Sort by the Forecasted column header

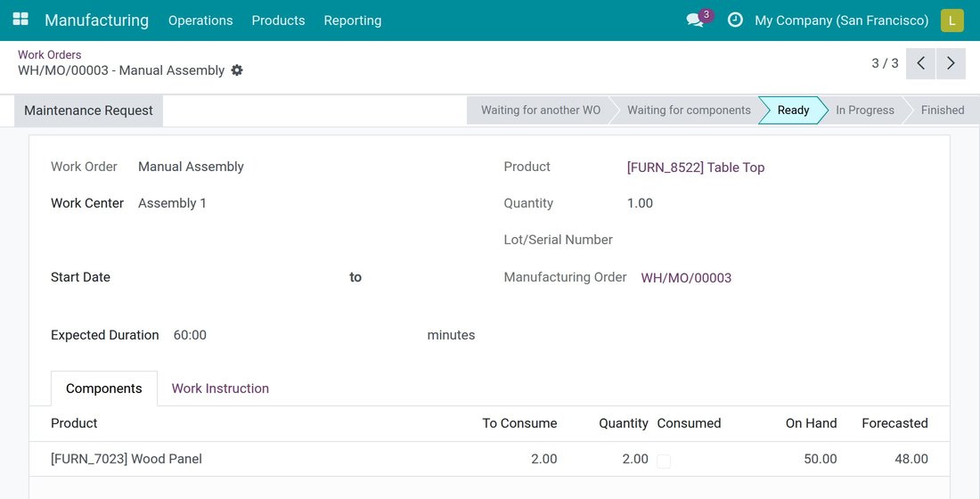point(894,423)
